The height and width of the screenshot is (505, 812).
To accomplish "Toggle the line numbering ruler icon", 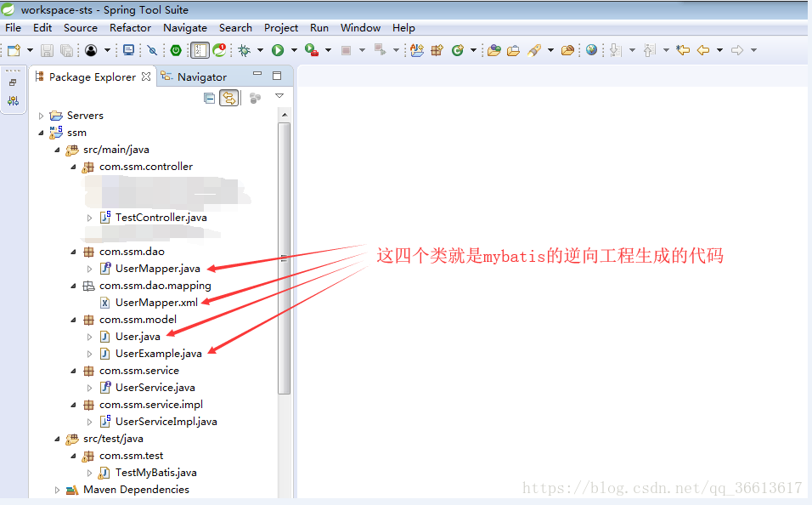I will click(200, 50).
